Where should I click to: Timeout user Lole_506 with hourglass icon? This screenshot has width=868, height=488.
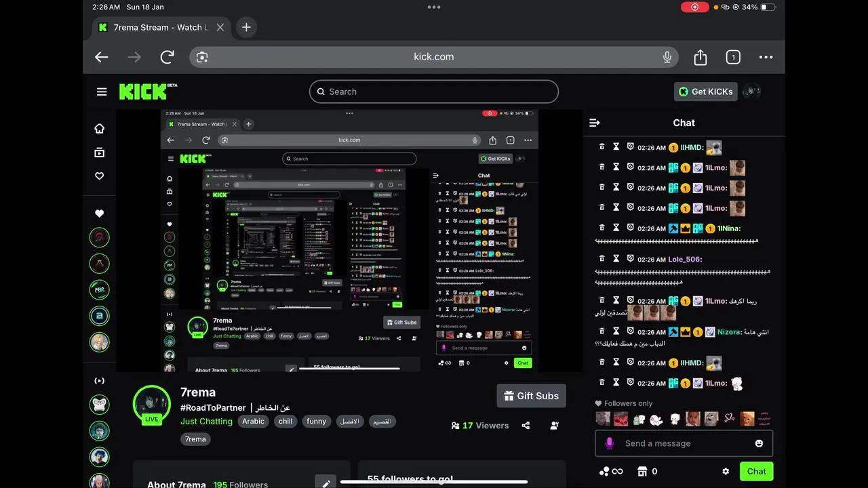point(616,258)
